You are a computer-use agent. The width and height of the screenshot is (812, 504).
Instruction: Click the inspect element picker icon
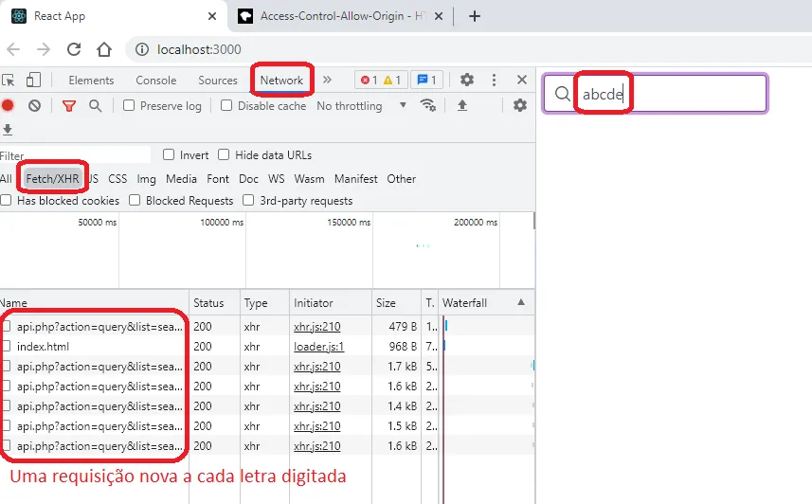coord(8,80)
